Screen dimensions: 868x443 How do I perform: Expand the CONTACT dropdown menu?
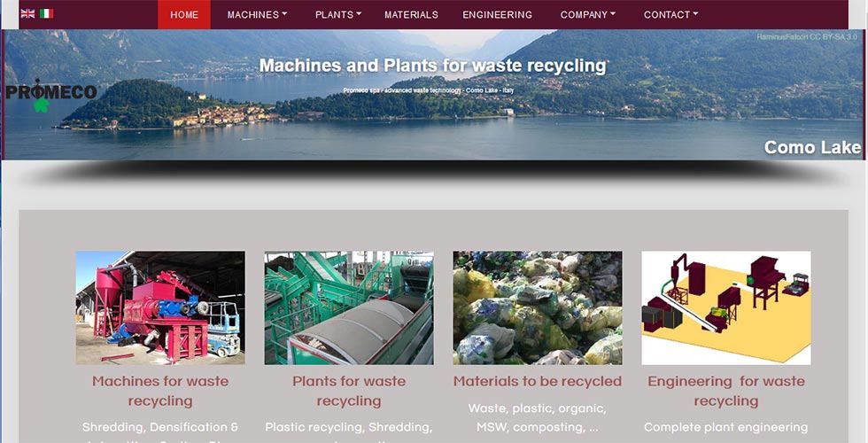click(x=671, y=15)
